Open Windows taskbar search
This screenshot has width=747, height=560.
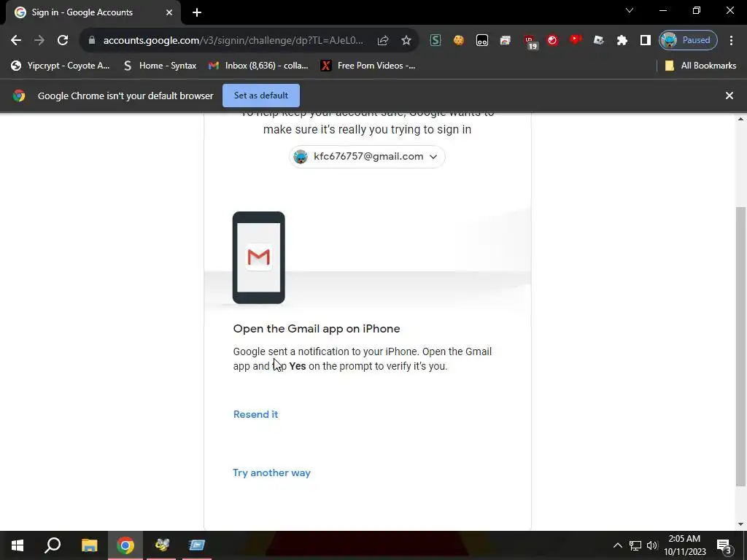tap(53, 545)
